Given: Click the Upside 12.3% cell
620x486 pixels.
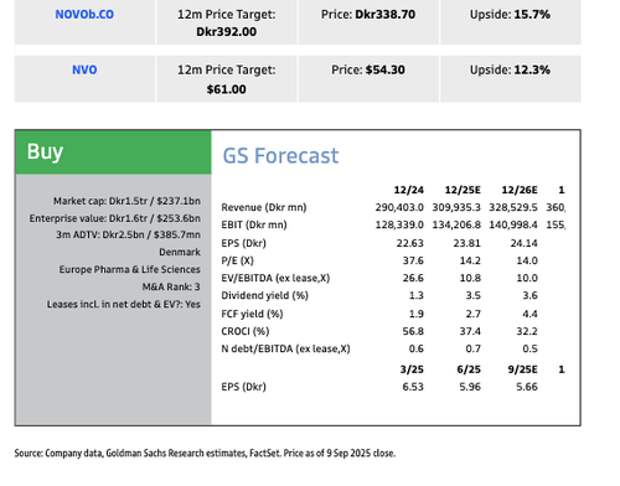Looking at the screenshot, I should [x=510, y=70].
